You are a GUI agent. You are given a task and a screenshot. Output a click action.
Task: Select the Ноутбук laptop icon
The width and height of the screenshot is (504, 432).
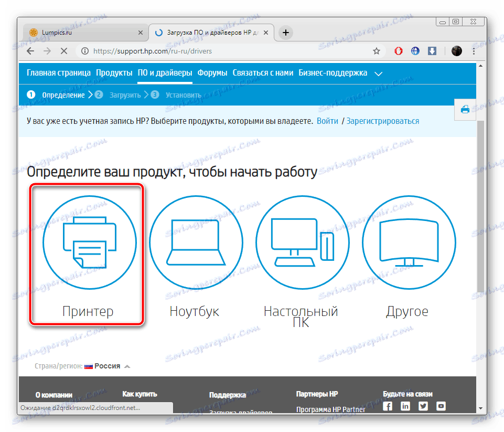(x=196, y=242)
